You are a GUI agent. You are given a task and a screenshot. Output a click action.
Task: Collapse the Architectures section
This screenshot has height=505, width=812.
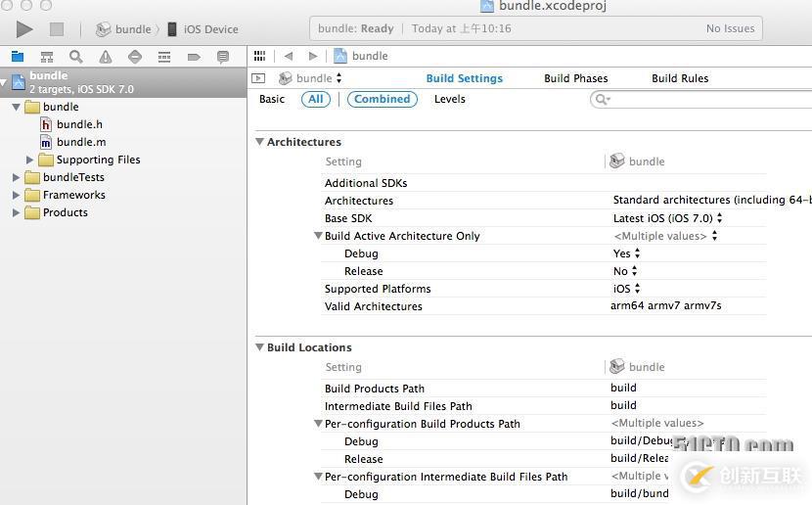pyautogui.click(x=260, y=142)
